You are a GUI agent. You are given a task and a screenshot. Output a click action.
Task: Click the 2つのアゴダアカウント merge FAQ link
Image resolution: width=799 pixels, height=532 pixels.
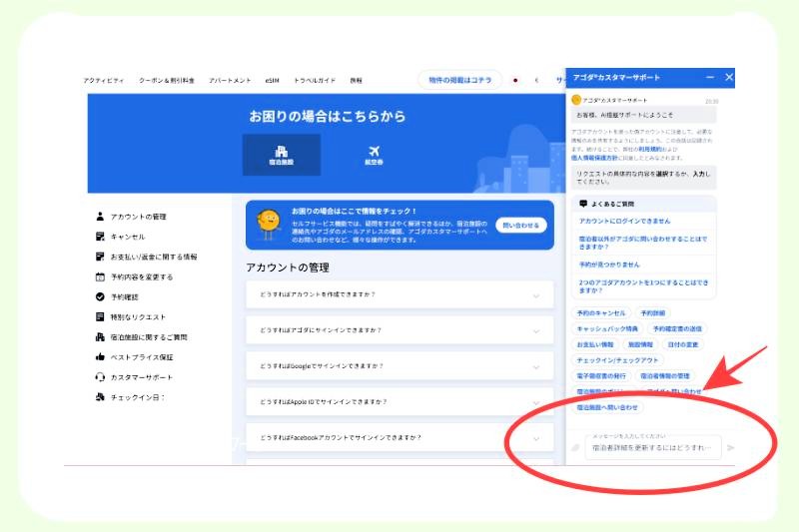point(643,286)
